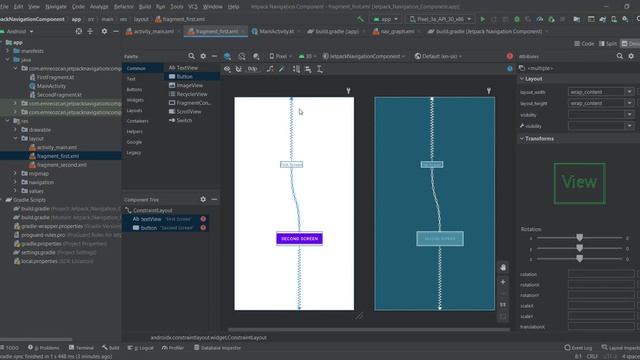Minimize the Palette panel with dash icon

point(214,56)
